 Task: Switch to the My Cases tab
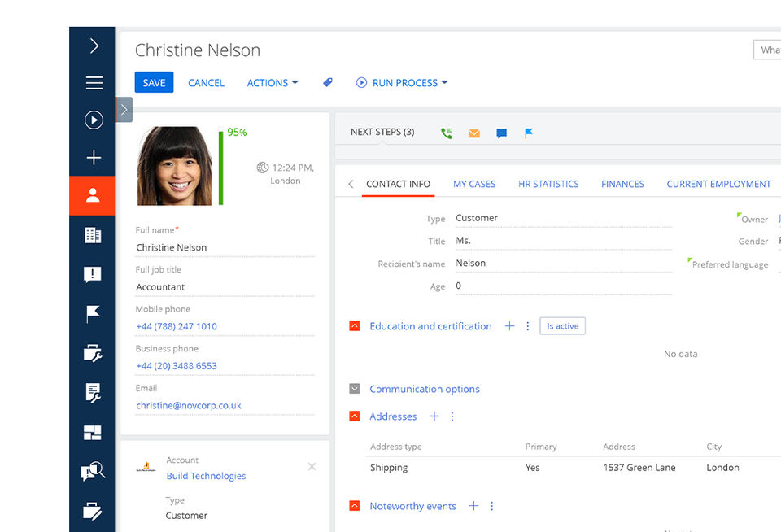(x=474, y=184)
